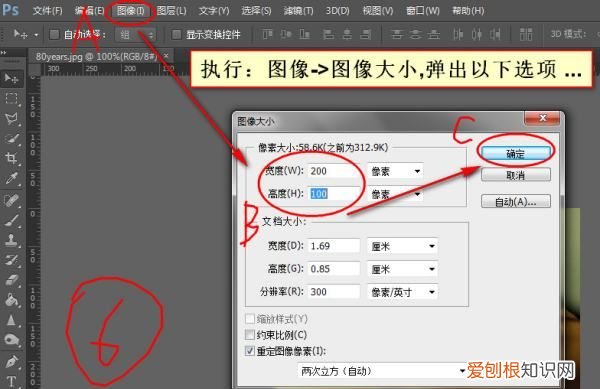
Task: Open the Filter (滤镜) menu
Action: point(298,11)
